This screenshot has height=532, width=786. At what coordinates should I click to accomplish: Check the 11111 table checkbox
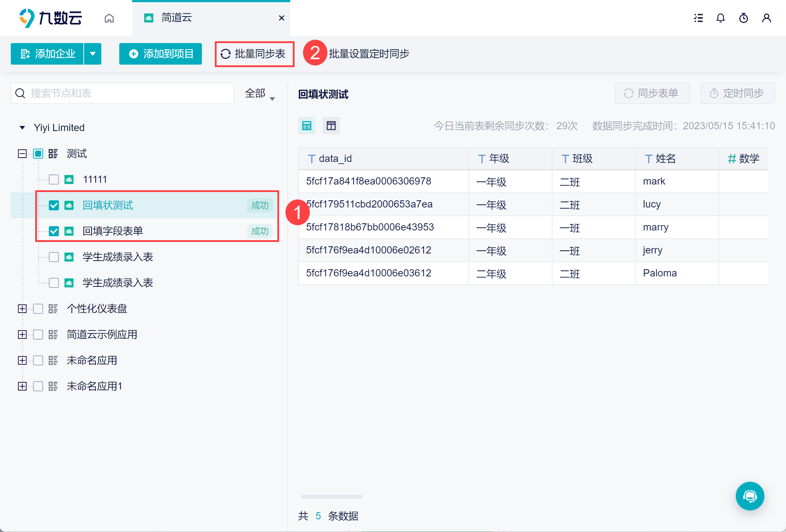click(54, 179)
